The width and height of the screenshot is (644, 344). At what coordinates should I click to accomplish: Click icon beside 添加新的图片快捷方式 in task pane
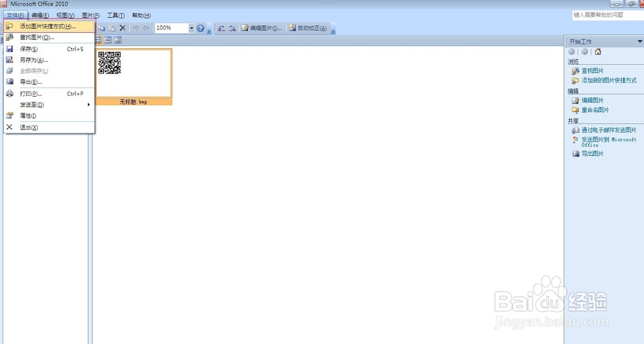tap(575, 81)
